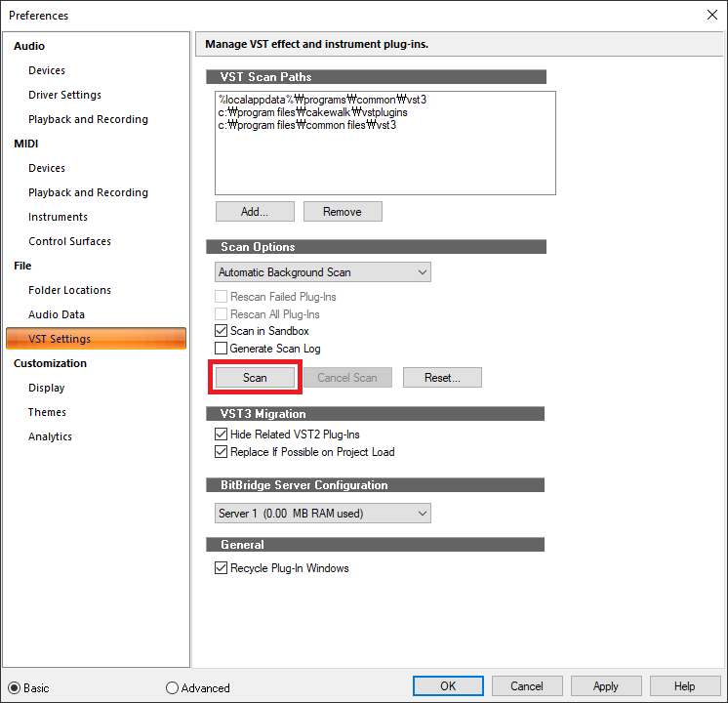Click the MIDI category heading
This screenshot has width=728, height=703.
click(26, 144)
